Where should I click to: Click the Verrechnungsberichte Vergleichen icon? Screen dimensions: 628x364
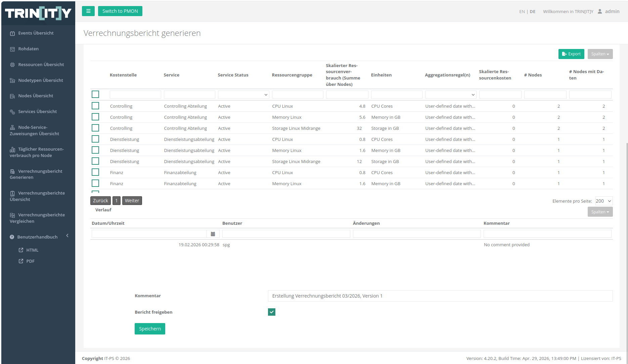[12, 215]
